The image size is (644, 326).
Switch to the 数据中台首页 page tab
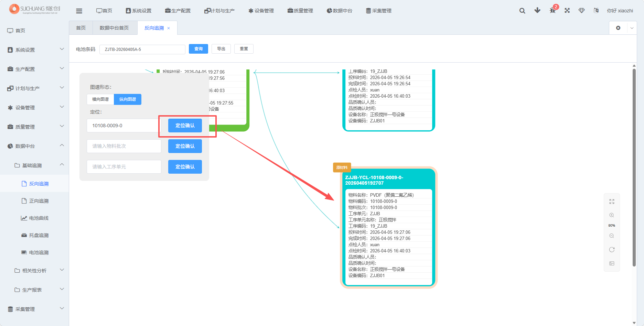coord(114,28)
